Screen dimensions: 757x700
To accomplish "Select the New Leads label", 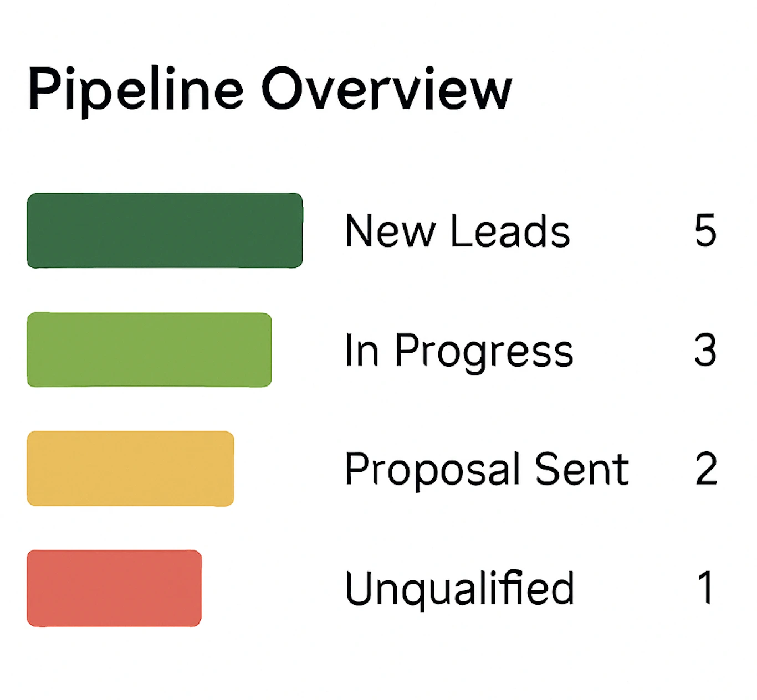I will pyautogui.click(x=457, y=231).
